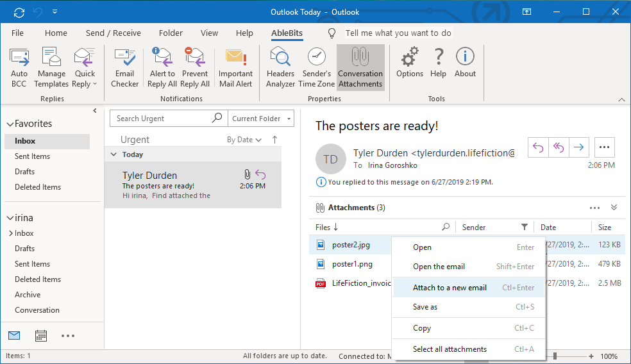Click the zoom slider handle

[555, 356]
